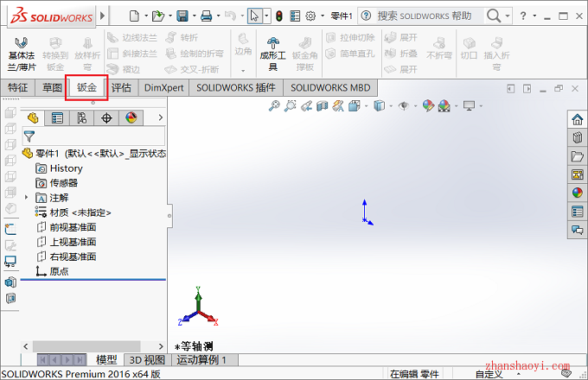Click the Previous View icon

coord(306,106)
